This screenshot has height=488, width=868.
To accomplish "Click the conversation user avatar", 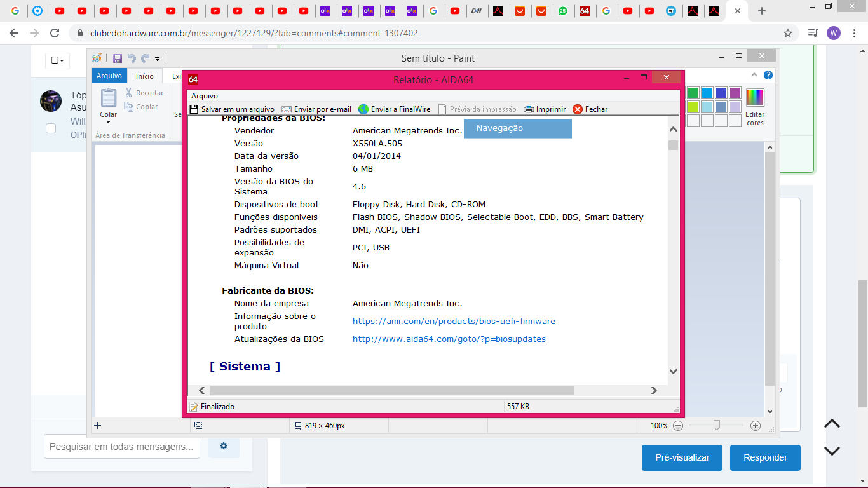I will pos(51,100).
